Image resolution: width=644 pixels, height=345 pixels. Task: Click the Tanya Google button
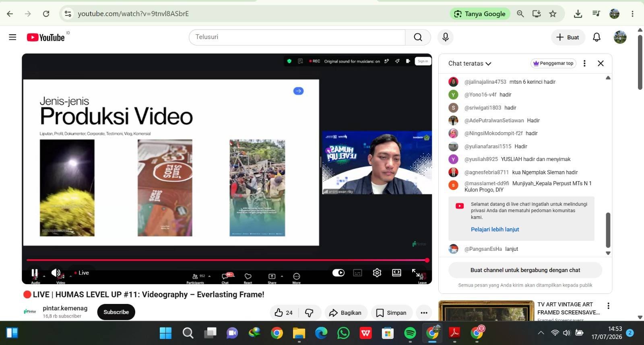point(480,14)
